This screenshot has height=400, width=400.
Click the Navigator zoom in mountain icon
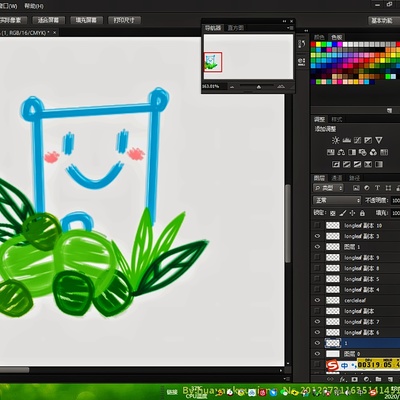(x=281, y=87)
